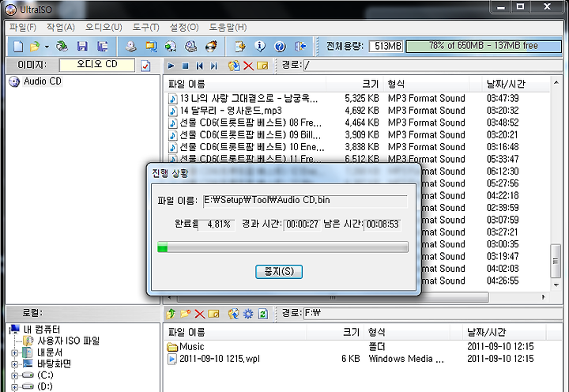Click the 오디오 CD image type field
Viewport: 569px width, 392px height.
click(97, 65)
